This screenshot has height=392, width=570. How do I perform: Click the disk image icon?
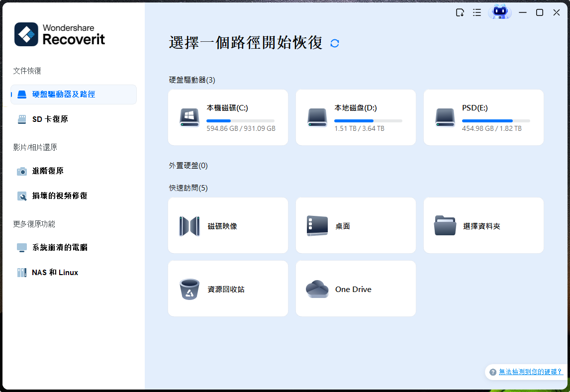190,226
